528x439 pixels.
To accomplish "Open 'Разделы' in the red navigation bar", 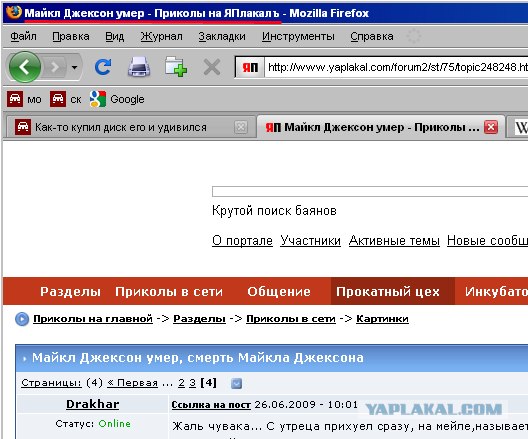I will click(70, 292).
